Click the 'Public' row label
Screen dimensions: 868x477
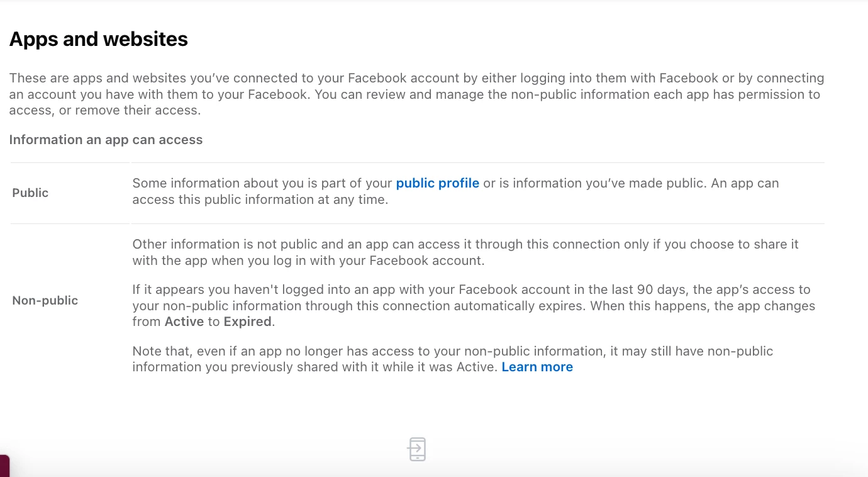pos(30,193)
